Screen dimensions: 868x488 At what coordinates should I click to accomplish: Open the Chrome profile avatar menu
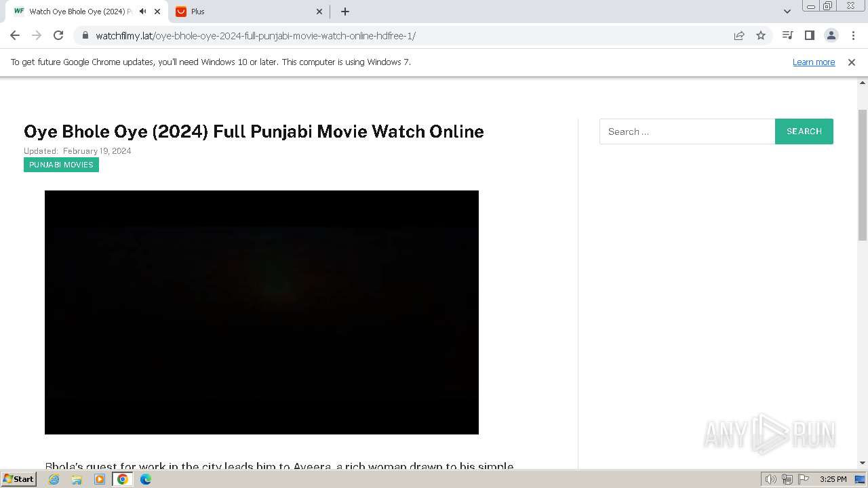pyautogui.click(x=831, y=35)
